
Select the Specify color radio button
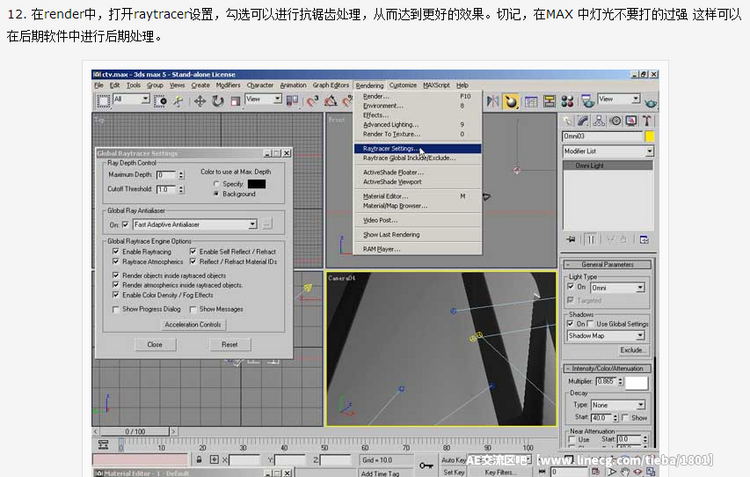click(x=216, y=184)
